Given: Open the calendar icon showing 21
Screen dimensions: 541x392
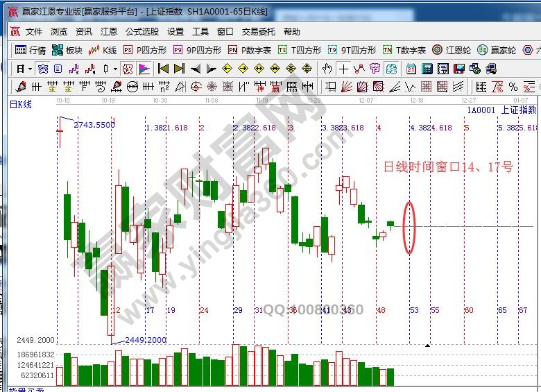Looking at the screenshot, I should [411, 69].
